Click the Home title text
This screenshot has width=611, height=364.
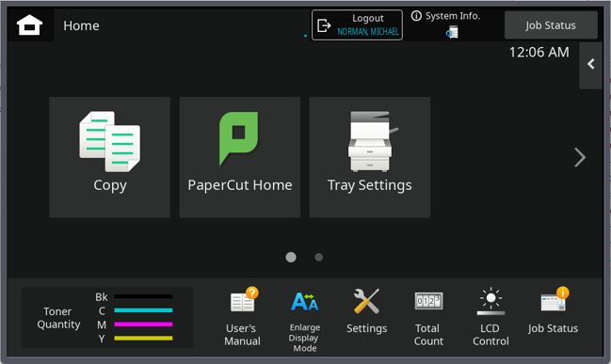(x=81, y=25)
